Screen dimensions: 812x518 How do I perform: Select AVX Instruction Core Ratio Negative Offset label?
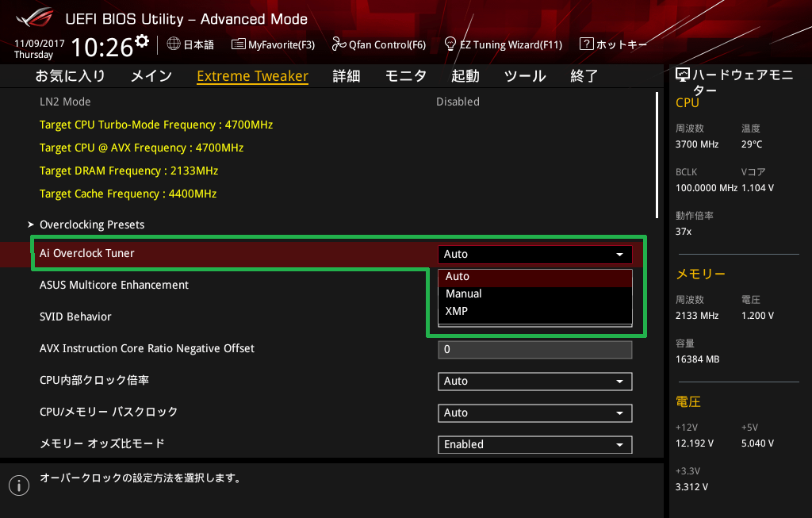point(147,348)
